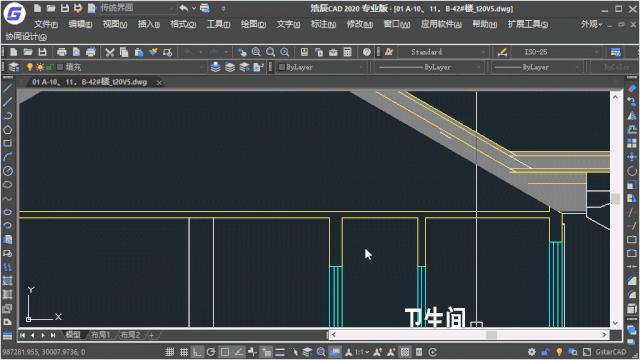Click the vertical scrollbar thumb
The height and width of the screenshot is (360, 640).
tap(615, 199)
